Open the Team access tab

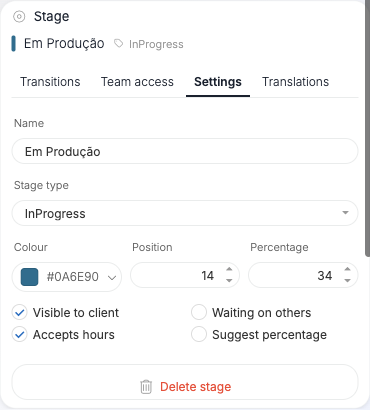click(x=137, y=82)
